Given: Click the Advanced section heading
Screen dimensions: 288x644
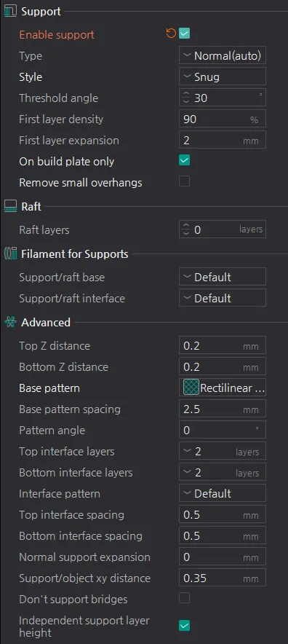Looking at the screenshot, I should 46,323.
